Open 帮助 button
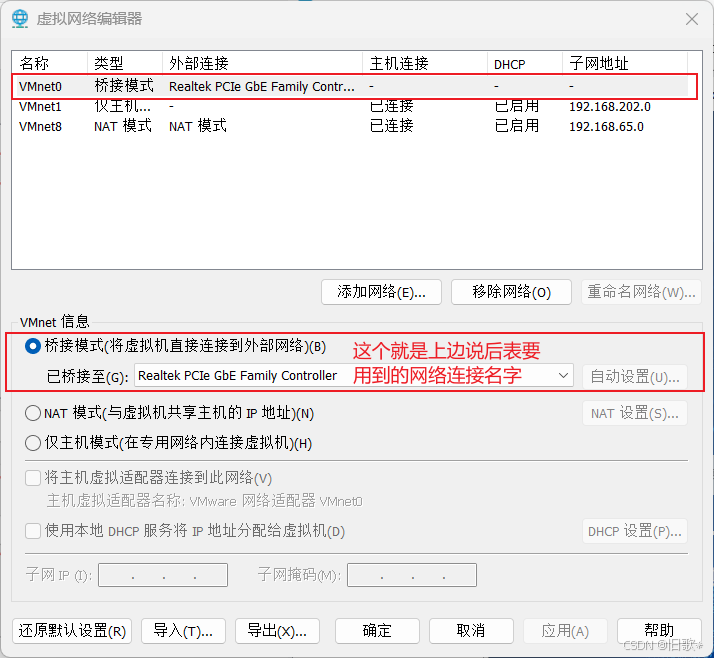714x658 pixels. click(x=659, y=631)
